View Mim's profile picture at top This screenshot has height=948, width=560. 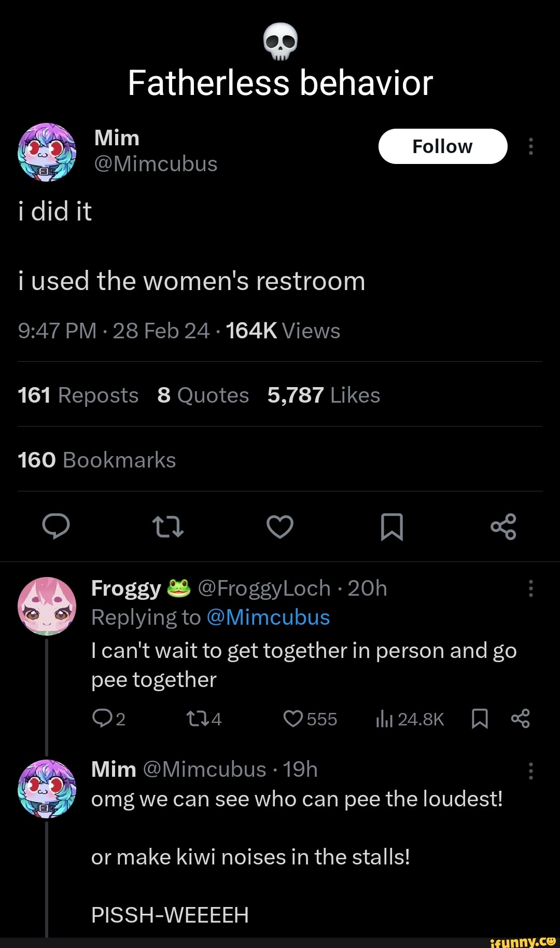(47, 152)
